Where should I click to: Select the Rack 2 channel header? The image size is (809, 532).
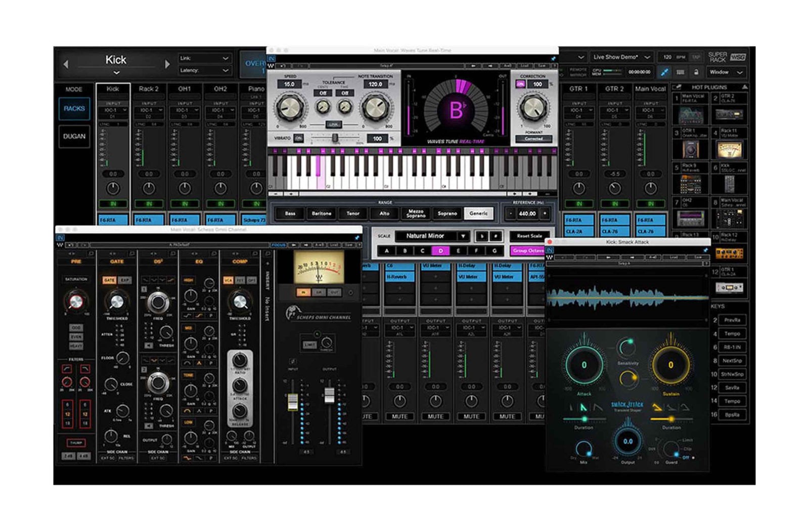(x=149, y=88)
